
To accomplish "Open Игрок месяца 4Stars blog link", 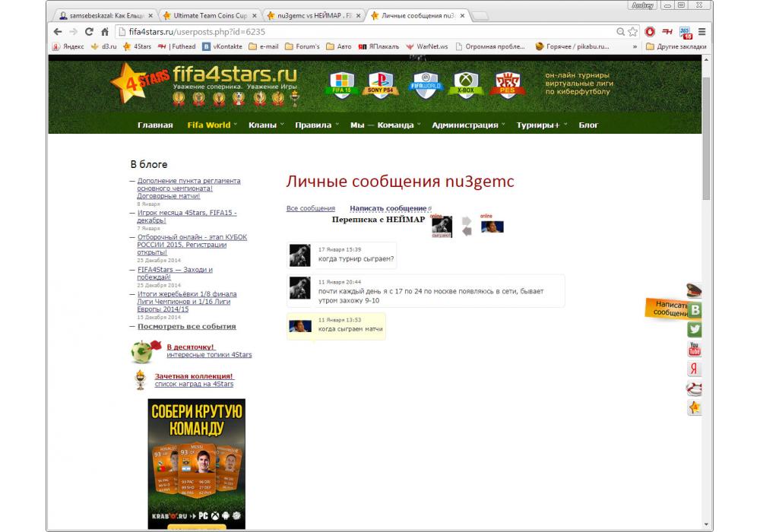I will coord(187,217).
